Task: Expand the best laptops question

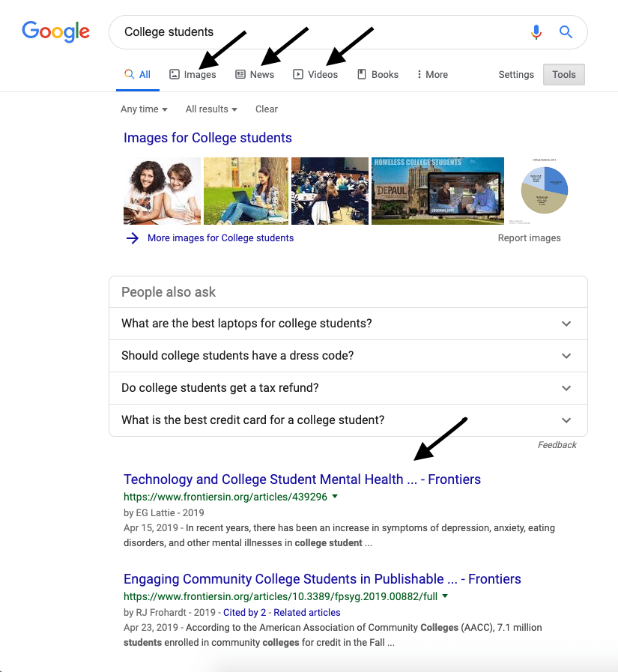Action: pyautogui.click(x=348, y=324)
